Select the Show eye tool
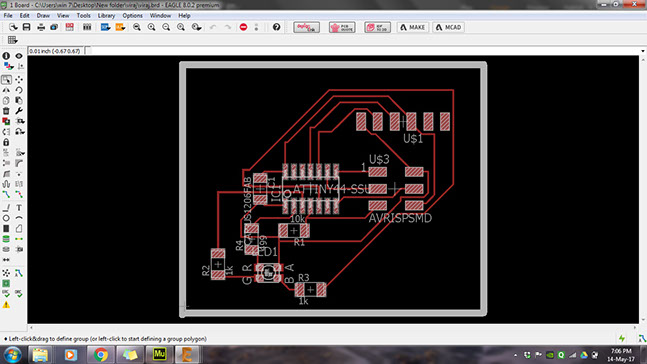 pos(19,56)
